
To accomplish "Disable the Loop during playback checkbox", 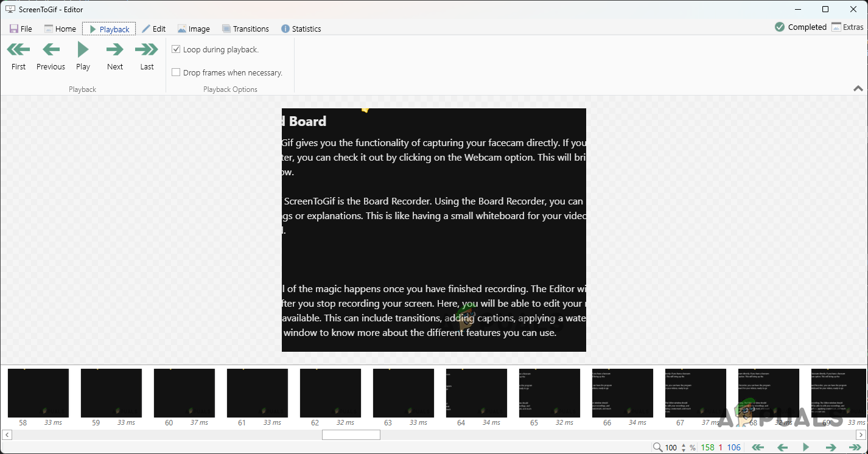I will 176,49.
